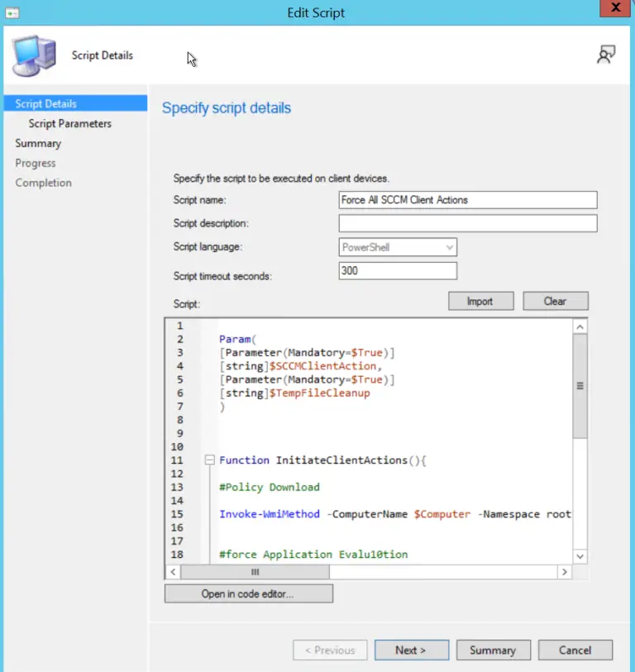
Task: Cancel the Edit Script wizard
Action: (575, 651)
